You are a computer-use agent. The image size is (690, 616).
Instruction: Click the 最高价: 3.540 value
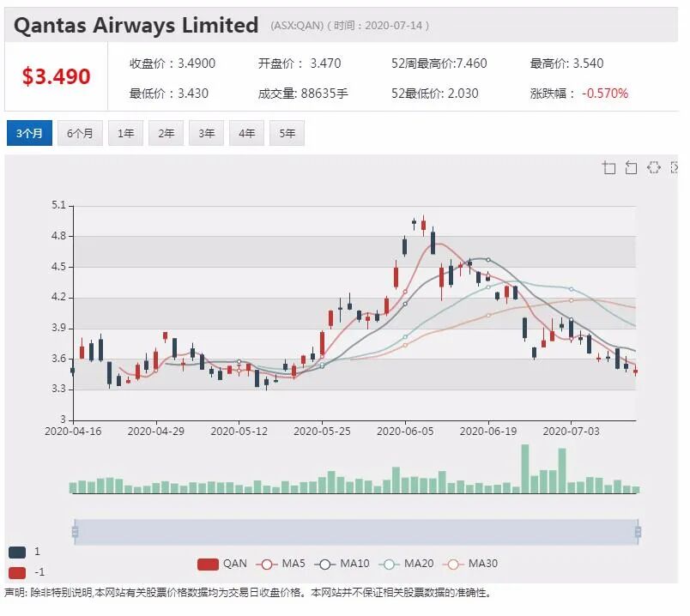click(566, 63)
